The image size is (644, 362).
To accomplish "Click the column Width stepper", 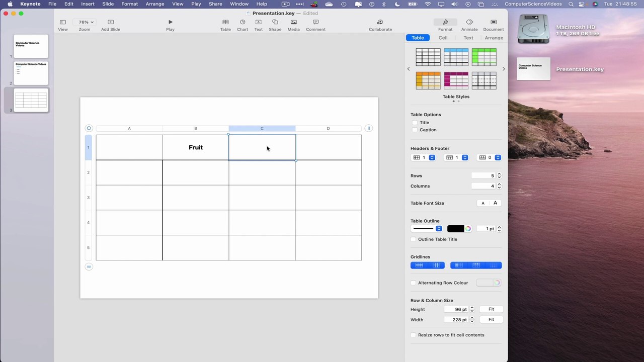I will pos(472,320).
